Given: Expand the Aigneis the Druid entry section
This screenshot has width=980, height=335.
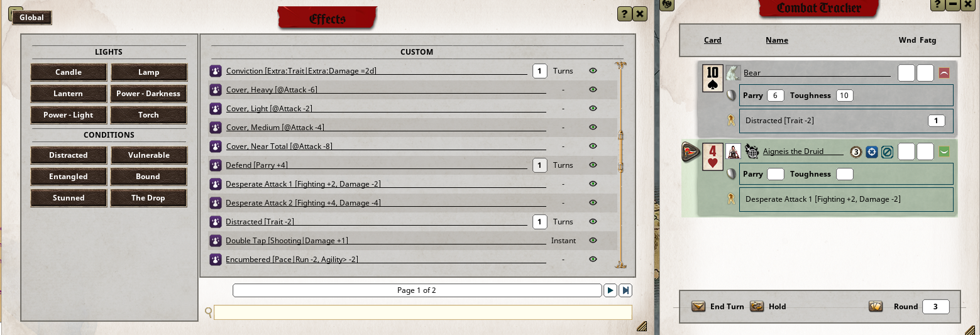Looking at the screenshot, I should [944, 152].
